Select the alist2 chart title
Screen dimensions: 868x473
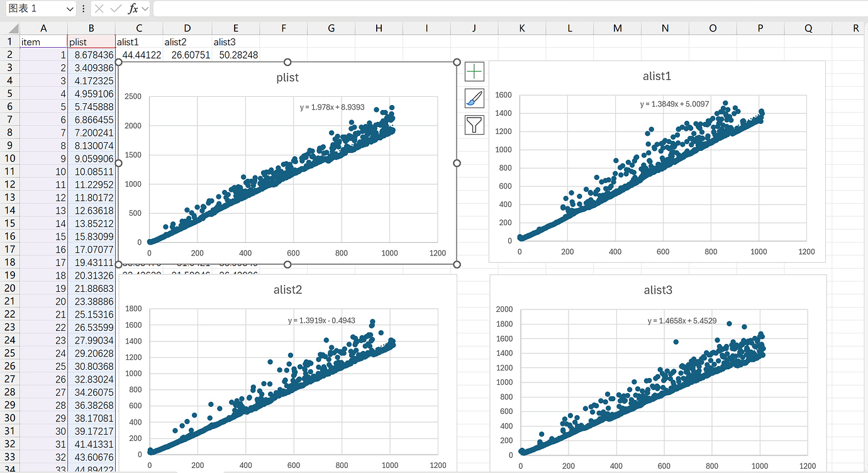287,290
